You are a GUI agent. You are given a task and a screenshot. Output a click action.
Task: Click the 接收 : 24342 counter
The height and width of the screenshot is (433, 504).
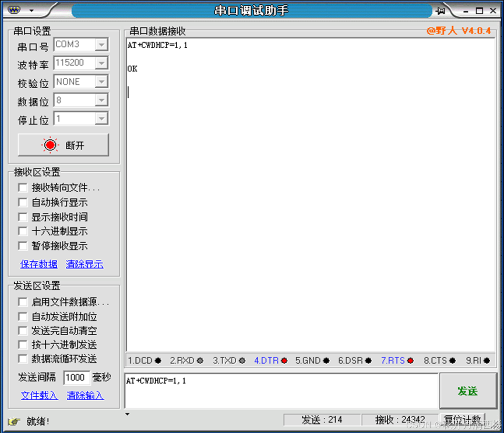coord(400,420)
